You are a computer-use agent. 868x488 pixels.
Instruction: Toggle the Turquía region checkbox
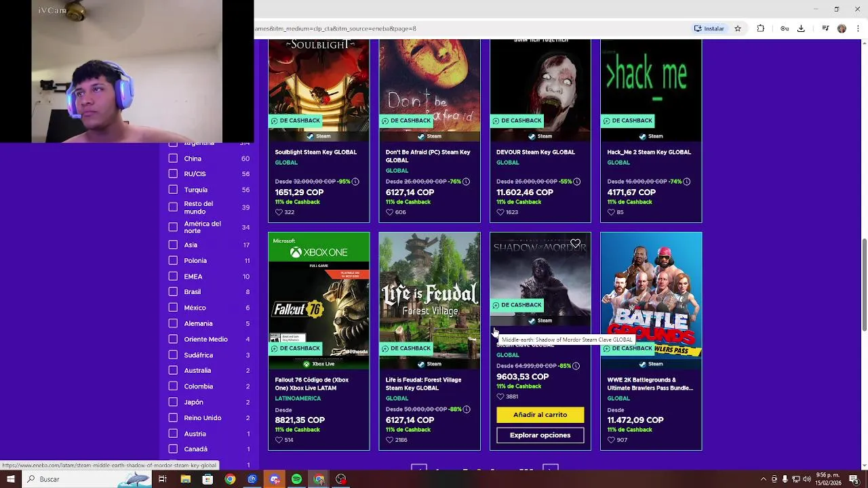173,190
